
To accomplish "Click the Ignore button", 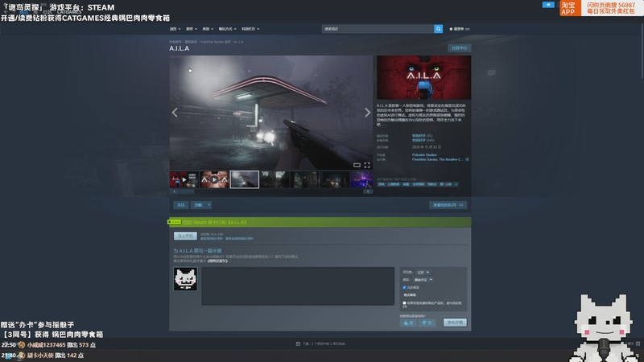I will tap(198, 205).
